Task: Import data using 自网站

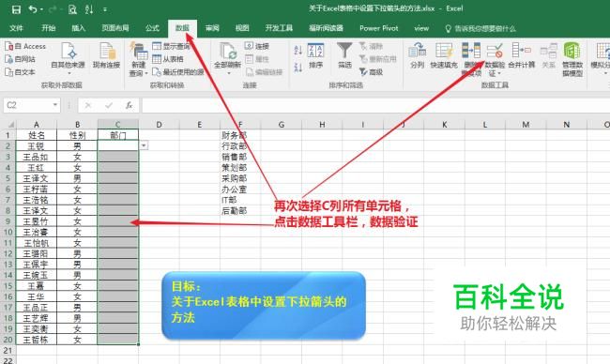Action: 21,59
